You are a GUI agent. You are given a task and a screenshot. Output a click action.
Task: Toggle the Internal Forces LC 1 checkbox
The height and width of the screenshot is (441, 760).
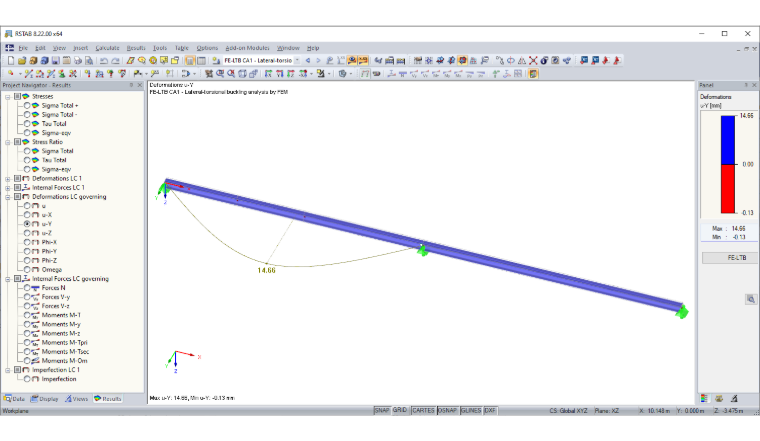point(17,188)
